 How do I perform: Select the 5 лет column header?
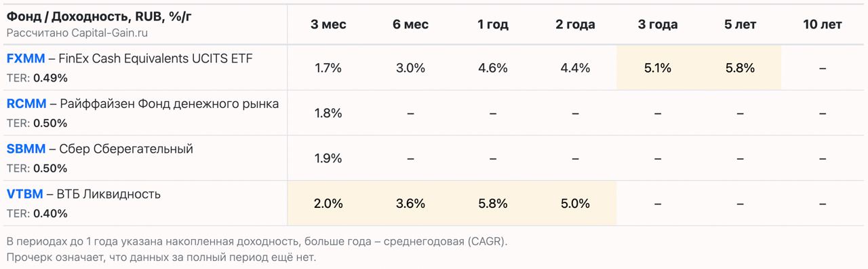740,24
